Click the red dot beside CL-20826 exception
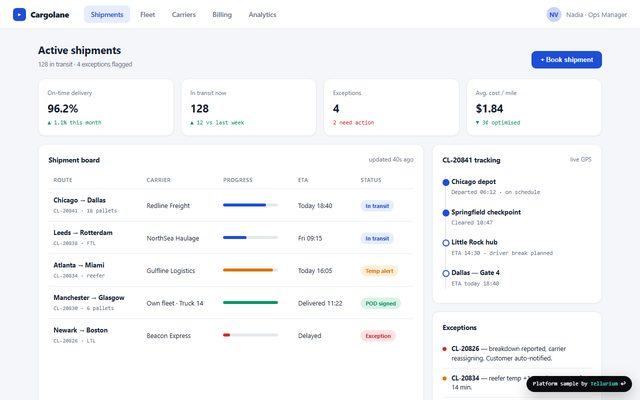The width and height of the screenshot is (640, 400). coord(444,349)
